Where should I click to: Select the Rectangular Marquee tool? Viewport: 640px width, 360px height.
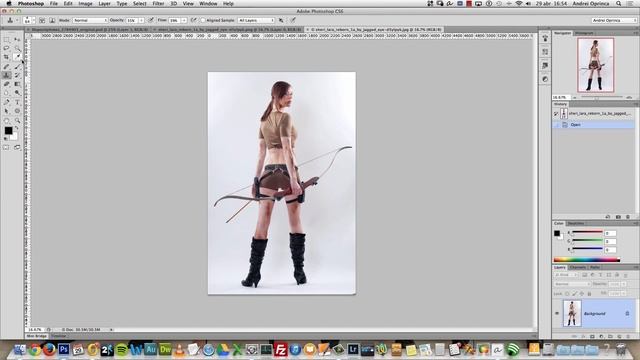pos(7,40)
